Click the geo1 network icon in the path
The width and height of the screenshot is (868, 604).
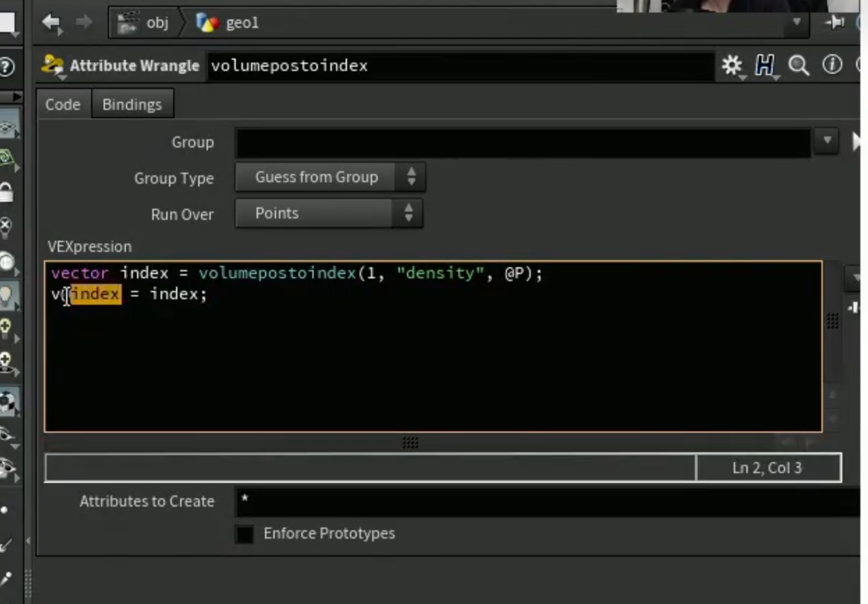coord(207,23)
